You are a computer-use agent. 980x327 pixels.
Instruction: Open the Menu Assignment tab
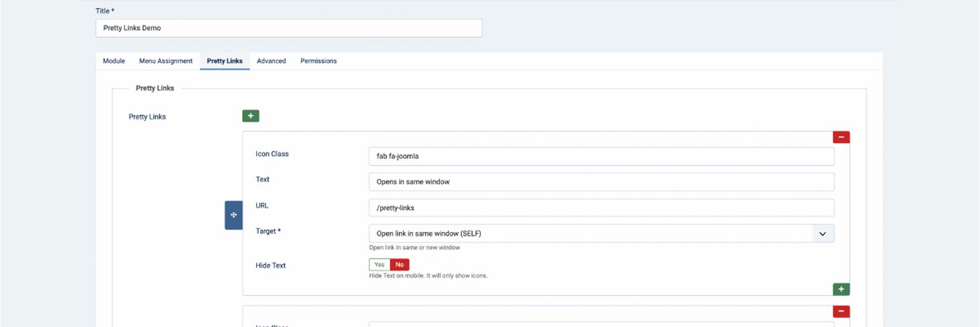coord(166,61)
